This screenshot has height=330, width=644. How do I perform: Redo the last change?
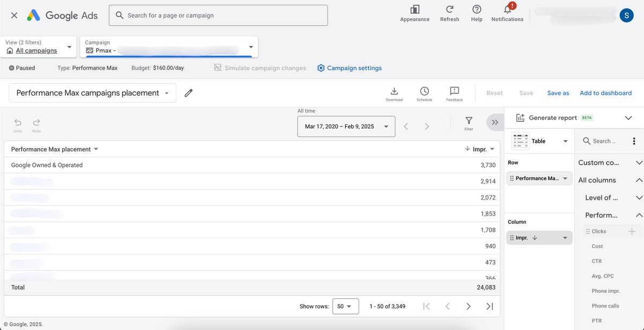click(x=36, y=125)
